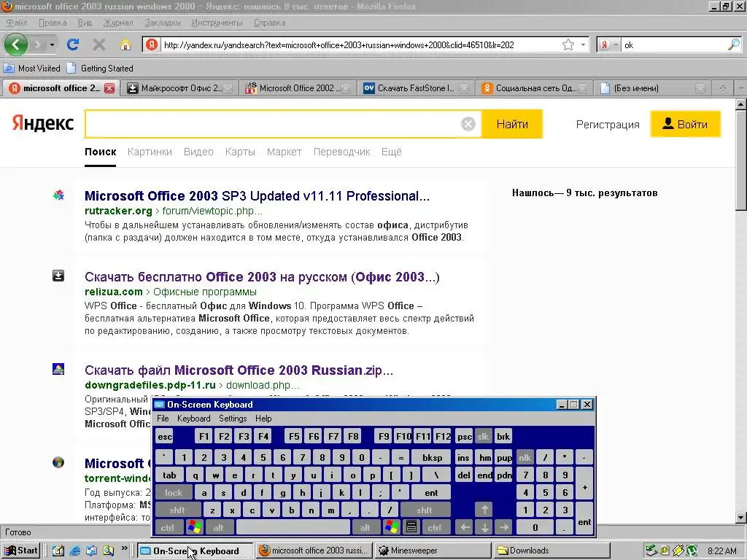747x560 pixels.
Task: Click the search magnifier in Firefox search box
Action: pyautogui.click(x=734, y=44)
